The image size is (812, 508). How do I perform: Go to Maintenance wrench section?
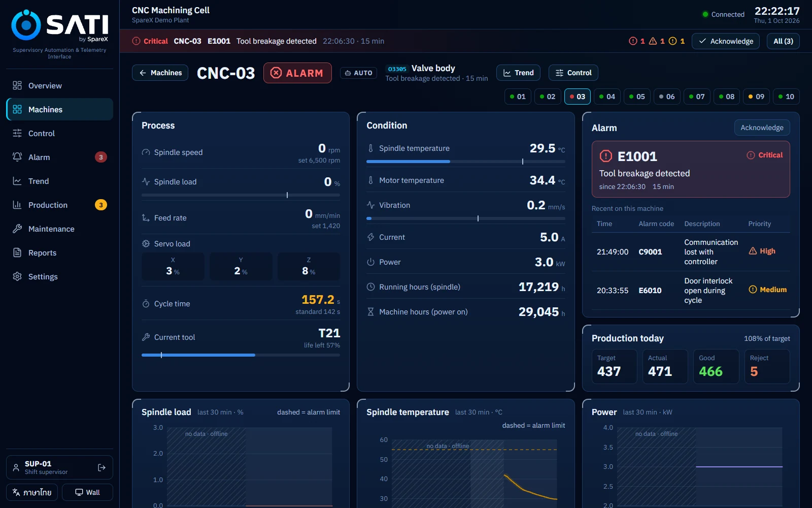click(x=59, y=229)
